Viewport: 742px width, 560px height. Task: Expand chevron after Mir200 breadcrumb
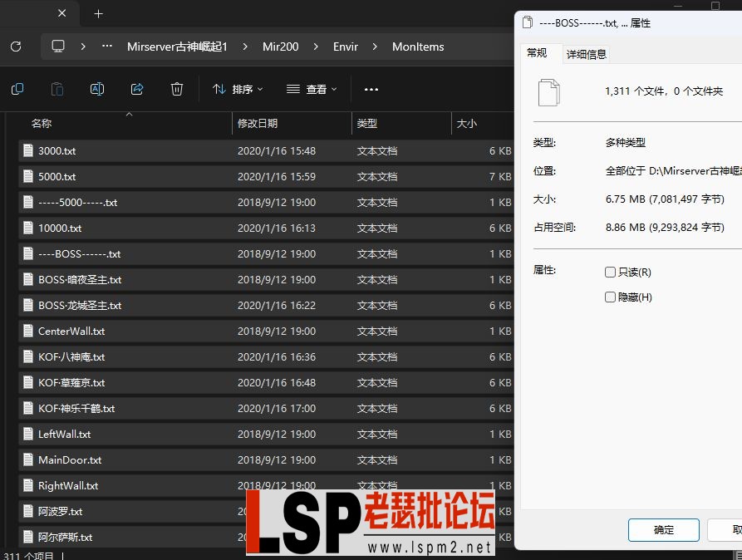pos(316,47)
